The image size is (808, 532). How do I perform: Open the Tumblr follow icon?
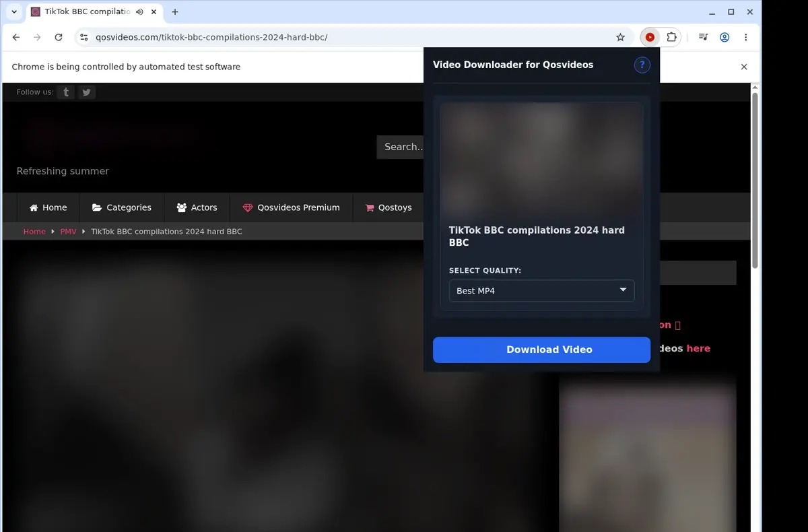(x=65, y=92)
